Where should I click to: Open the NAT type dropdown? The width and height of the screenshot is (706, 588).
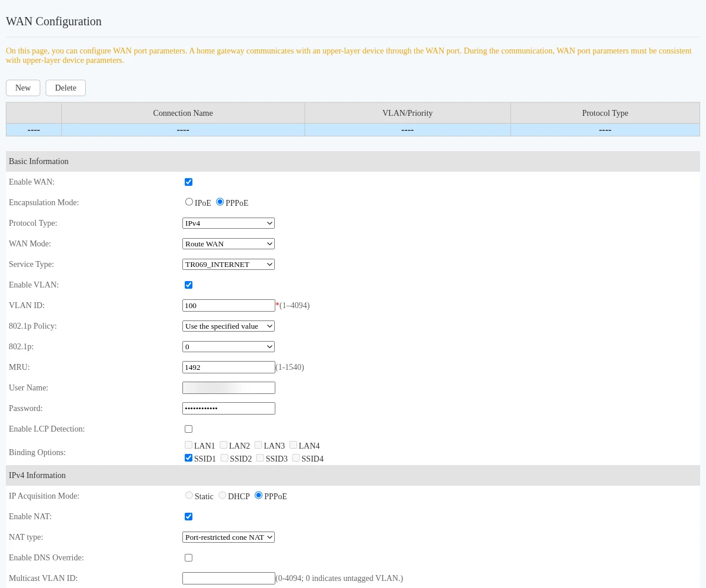pos(228,537)
